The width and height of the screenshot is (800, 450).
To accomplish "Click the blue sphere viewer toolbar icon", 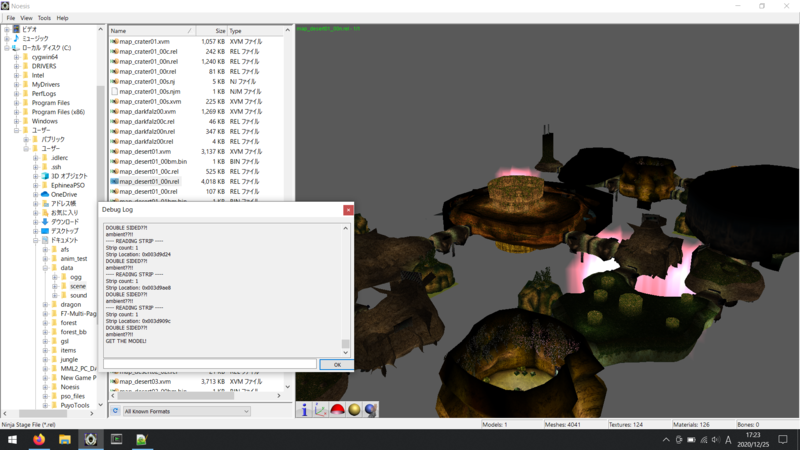I will click(371, 410).
